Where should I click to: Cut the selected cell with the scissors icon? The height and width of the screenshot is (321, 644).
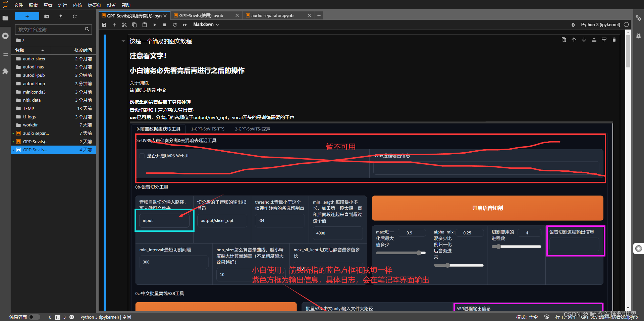[124, 25]
